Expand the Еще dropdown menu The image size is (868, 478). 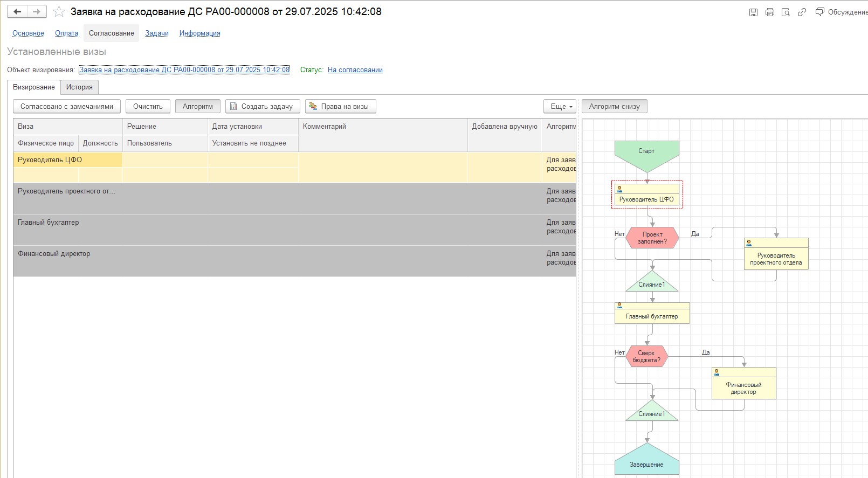point(560,107)
